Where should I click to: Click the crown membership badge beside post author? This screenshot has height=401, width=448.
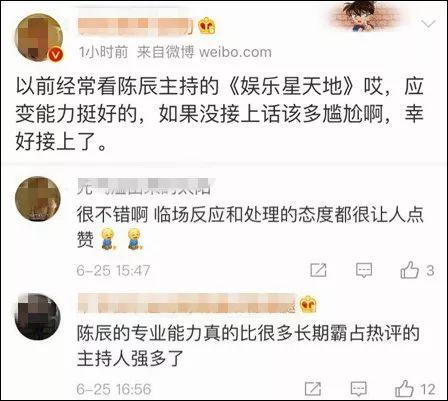[206, 26]
